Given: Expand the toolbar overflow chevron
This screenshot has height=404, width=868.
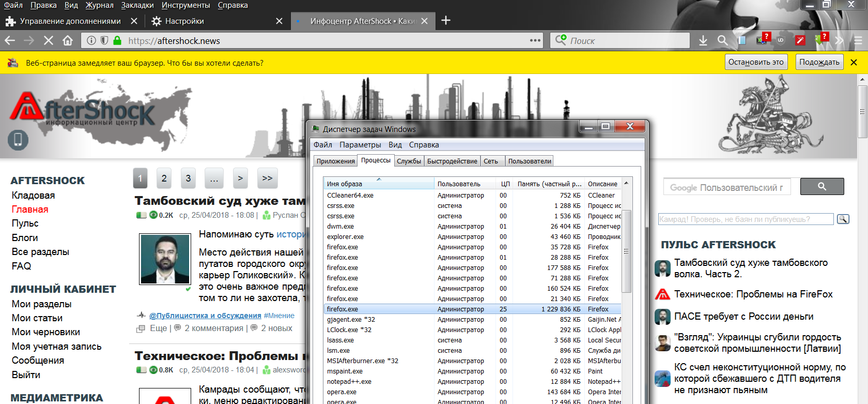Looking at the screenshot, I should (839, 40).
